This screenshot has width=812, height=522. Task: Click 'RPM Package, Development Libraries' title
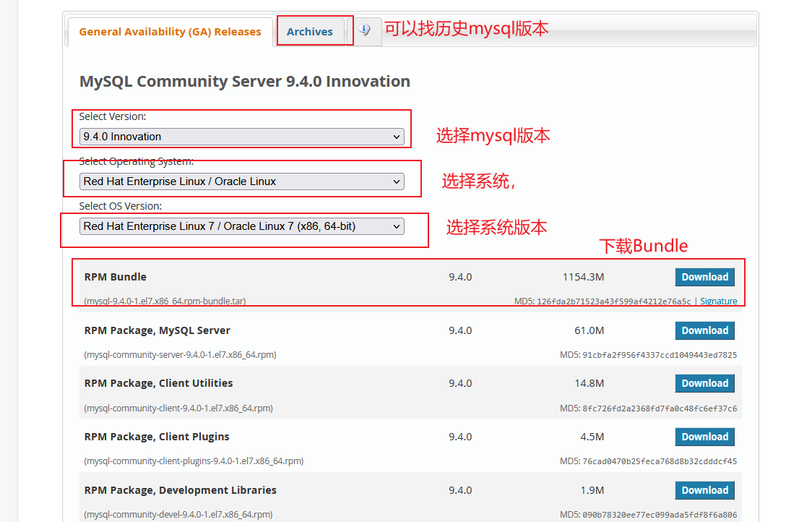[x=180, y=490]
